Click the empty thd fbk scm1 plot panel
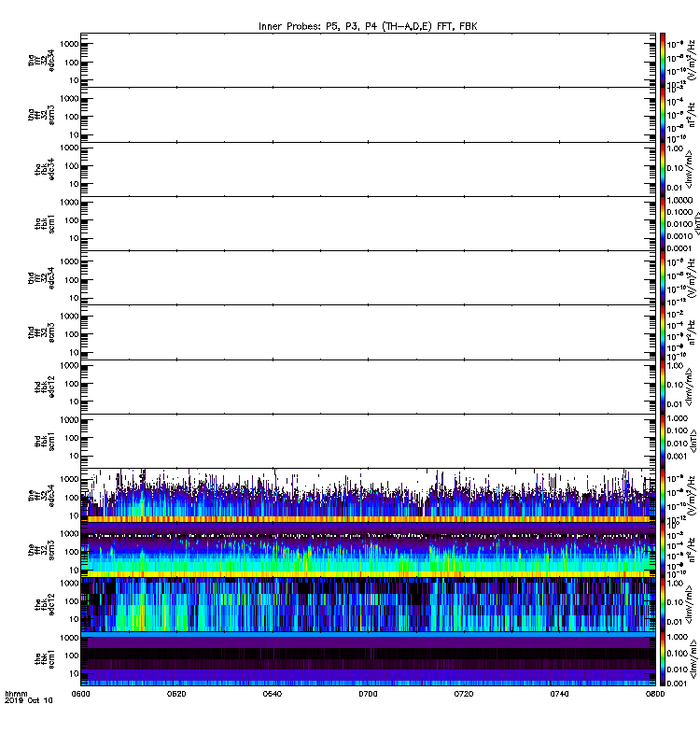The width and height of the screenshot is (700, 747). coord(368,441)
